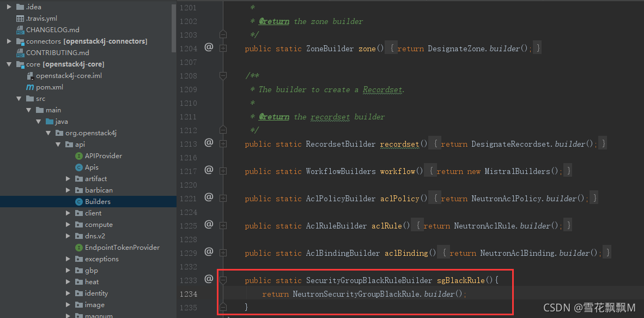This screenshot has height=318, width=644.
Task: Click the APIProvider interface icon
Action: [x=79, y=156]
